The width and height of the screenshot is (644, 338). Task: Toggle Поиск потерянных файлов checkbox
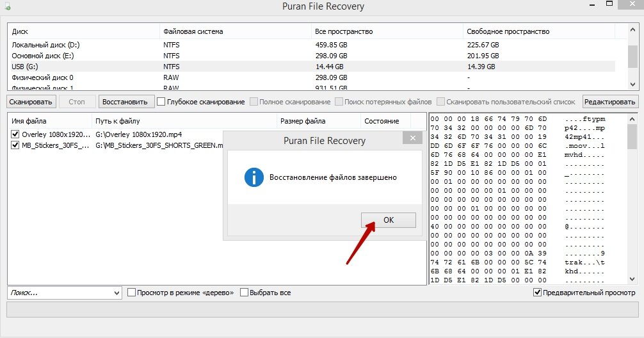tap(339, 101)
